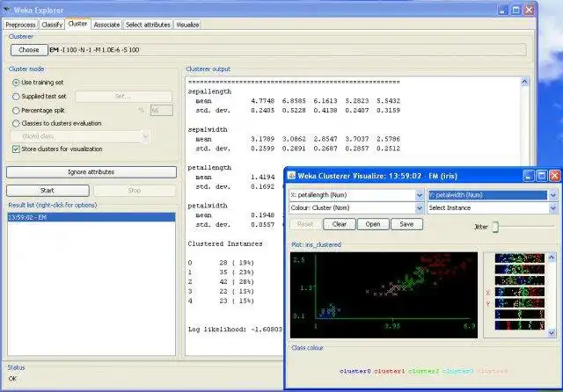Go to the Classify tab

[52, 25]
